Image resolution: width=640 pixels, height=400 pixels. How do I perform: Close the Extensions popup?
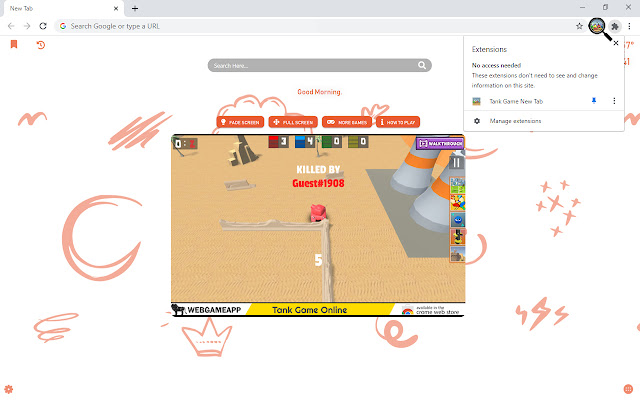coord(616,43)
